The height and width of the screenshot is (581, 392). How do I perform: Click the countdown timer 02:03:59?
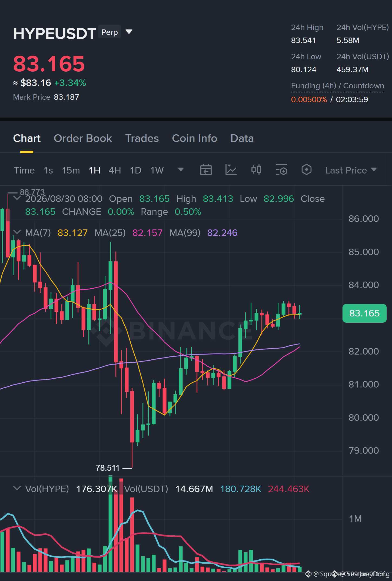click(x=352, y=99)
